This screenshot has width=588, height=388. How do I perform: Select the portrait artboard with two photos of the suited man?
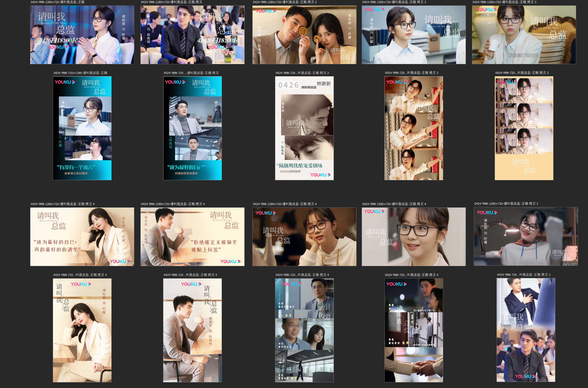click(526, 330)
